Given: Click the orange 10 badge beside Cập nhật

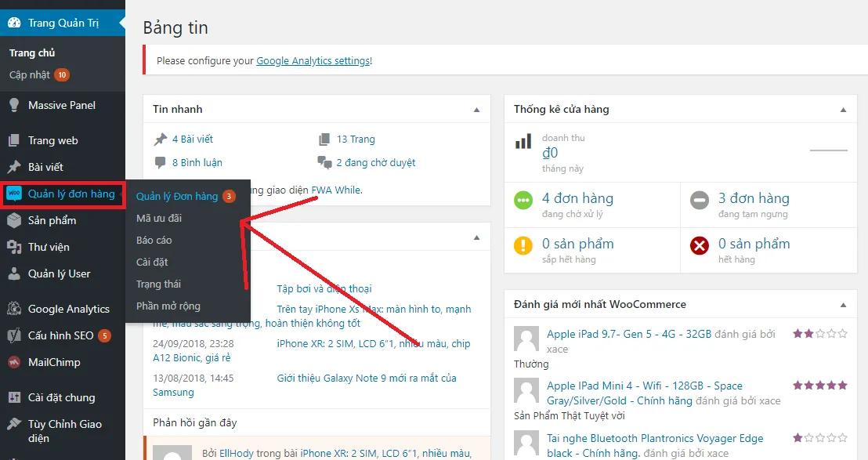Looking at the screenshot, I should tap(62, 74).
